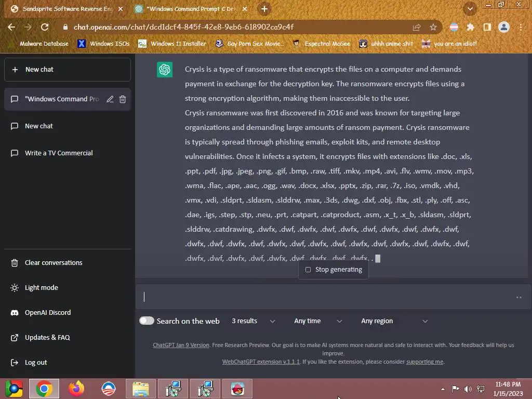The width and height of the screenshot is (532, 399).
Task: Switch to the Windows Command Prompt C Dr tab
Action: 190,9
